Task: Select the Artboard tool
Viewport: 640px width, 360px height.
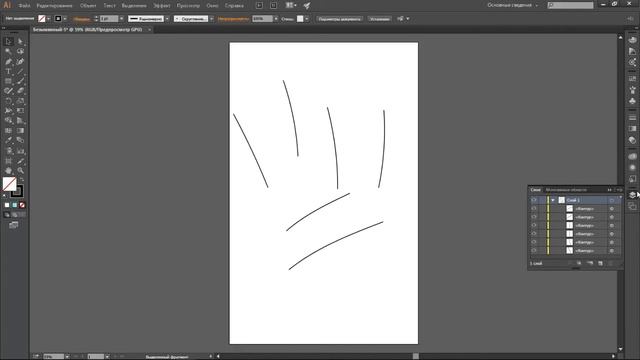Action: coord(8,161)
